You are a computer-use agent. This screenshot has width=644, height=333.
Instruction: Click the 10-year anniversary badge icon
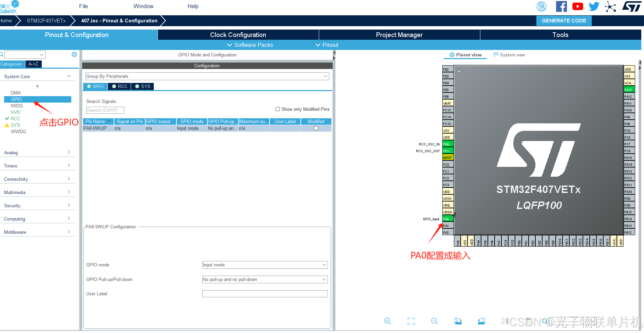542,6
